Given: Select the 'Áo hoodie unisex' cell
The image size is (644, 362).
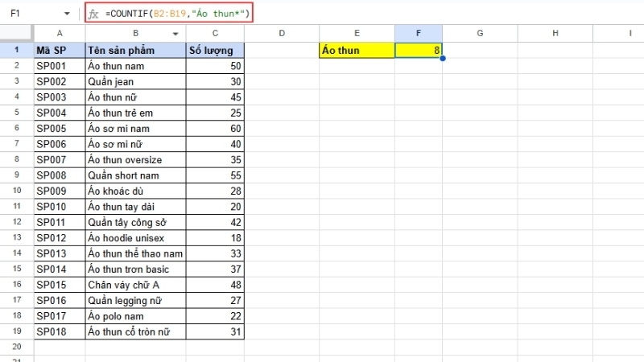Looking at the screenshot, I should click(x=135, y=238).
